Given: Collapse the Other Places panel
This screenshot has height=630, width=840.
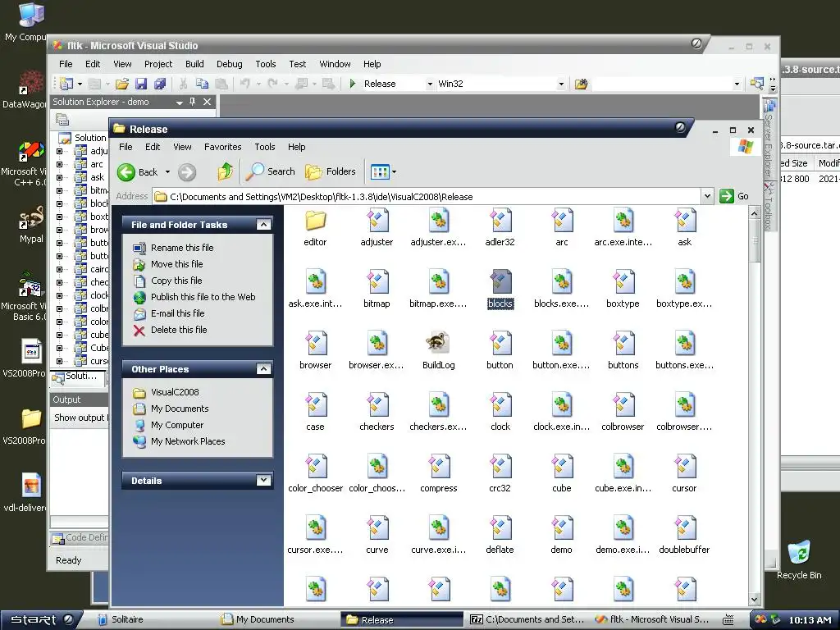Looking at the screenshot, I should coord(263,368).
